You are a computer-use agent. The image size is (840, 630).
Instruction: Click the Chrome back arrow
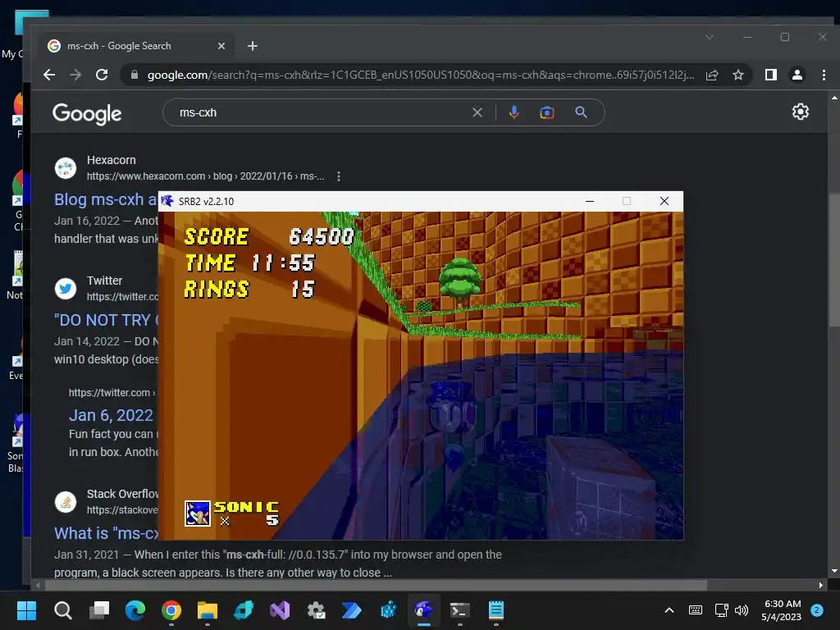(49, 75)
